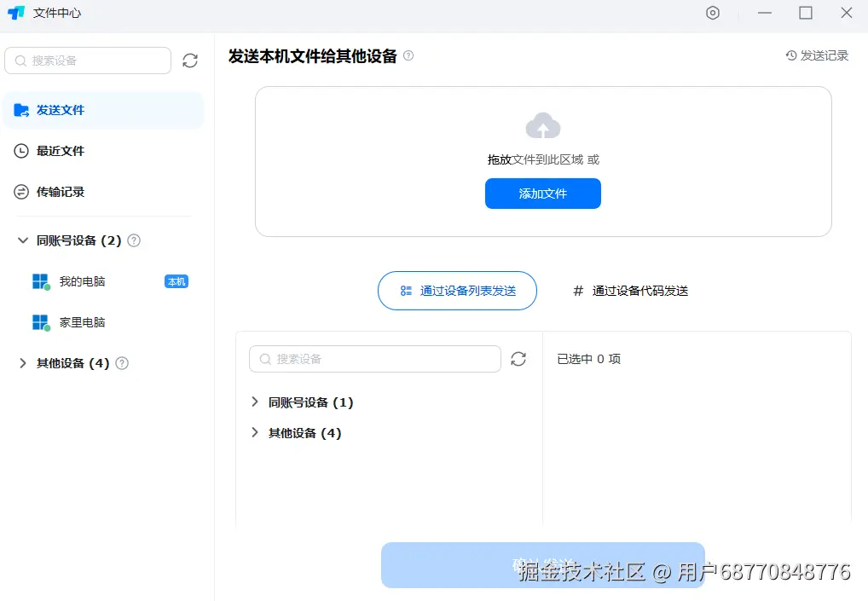The height and width of the screenshot is (601, 868).
Task: Maximize the 文件中心 window
Action: tap(806, 13)
